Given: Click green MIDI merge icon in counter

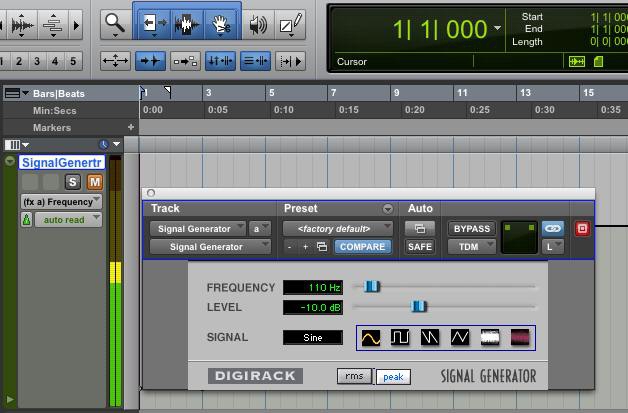Looking at the screenshot, I should point(577,61).
